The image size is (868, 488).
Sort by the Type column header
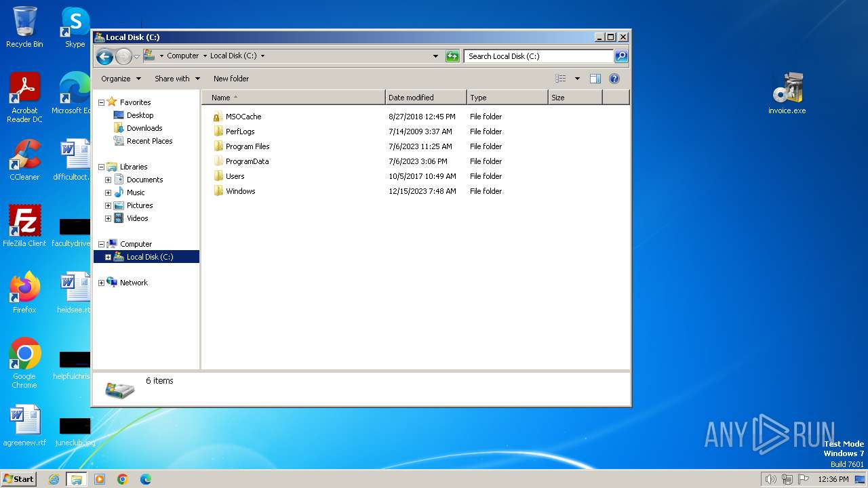(507, 98)
